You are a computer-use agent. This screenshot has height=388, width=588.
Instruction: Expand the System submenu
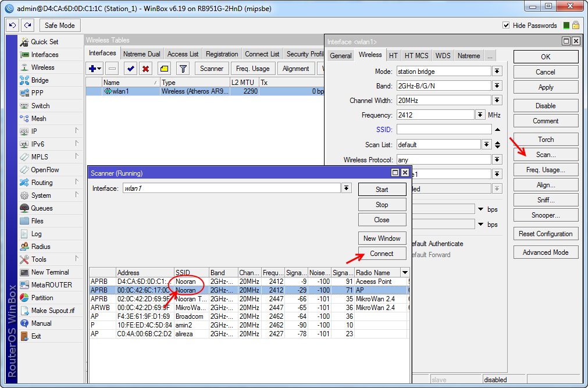(77, 195)
